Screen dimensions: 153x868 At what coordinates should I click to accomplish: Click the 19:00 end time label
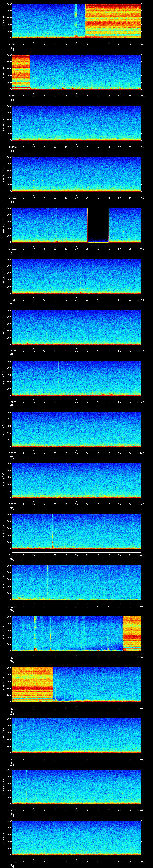click(141, 249)
